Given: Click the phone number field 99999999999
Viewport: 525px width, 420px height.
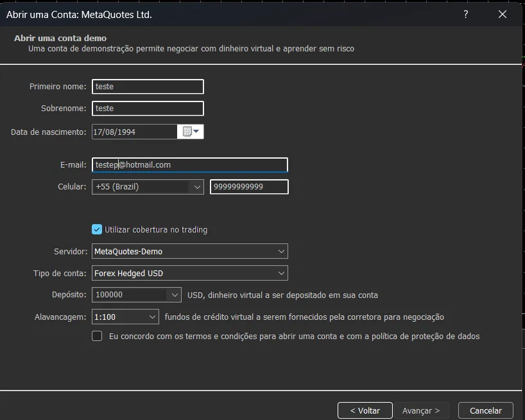Looking at the screenshot, I should [249, 187].
